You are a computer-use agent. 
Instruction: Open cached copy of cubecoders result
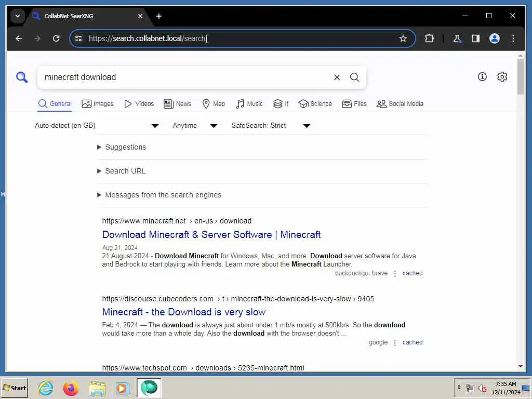click(x=413, y=343)
